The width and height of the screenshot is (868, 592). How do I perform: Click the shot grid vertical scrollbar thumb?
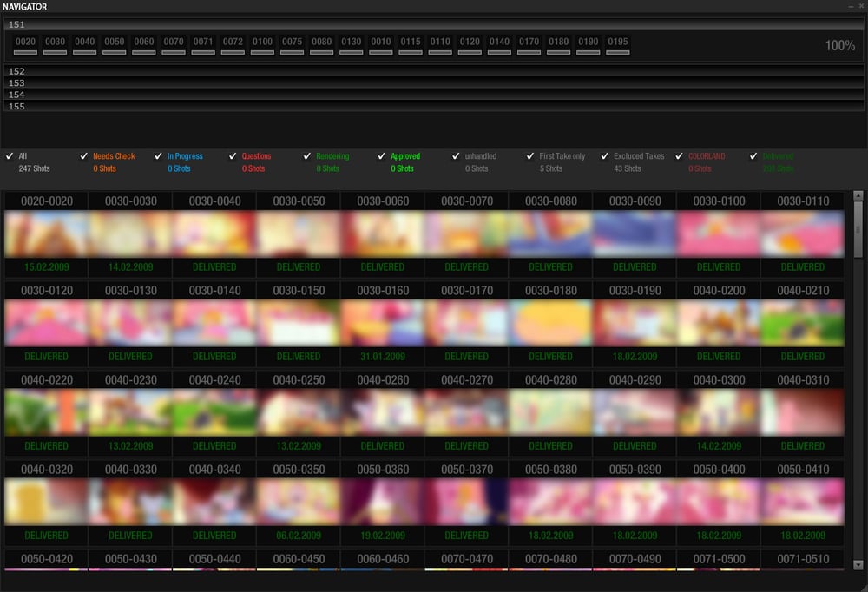(x=858, y=229)
